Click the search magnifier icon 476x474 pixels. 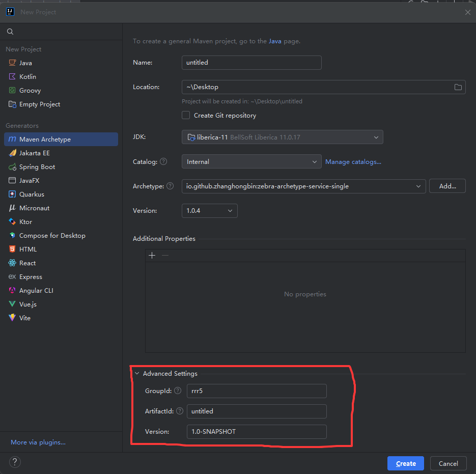10,32
